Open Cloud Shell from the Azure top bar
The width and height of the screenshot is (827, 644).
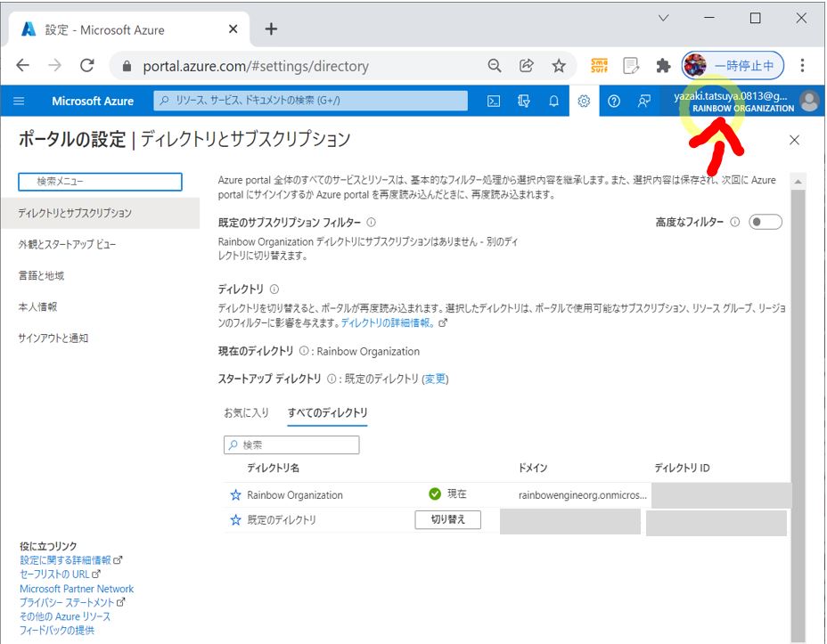pos(493,101)
